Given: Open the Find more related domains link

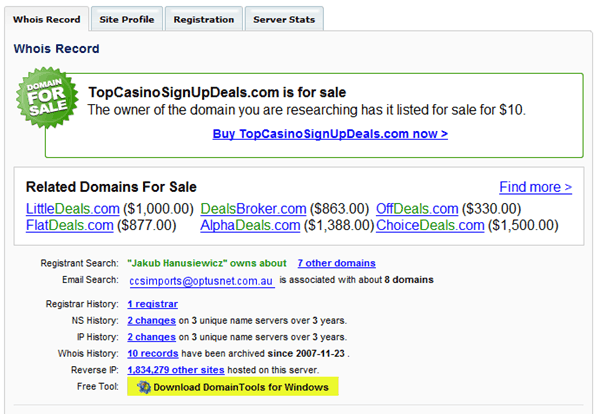Looking at the screenshot, I should click(535, 187).
